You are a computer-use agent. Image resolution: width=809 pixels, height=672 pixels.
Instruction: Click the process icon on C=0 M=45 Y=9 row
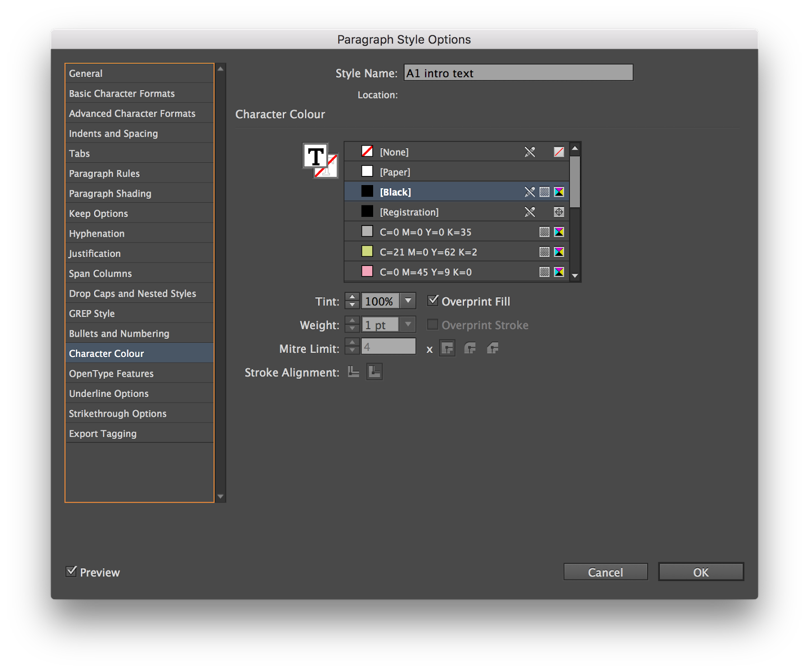pos(544,272)
